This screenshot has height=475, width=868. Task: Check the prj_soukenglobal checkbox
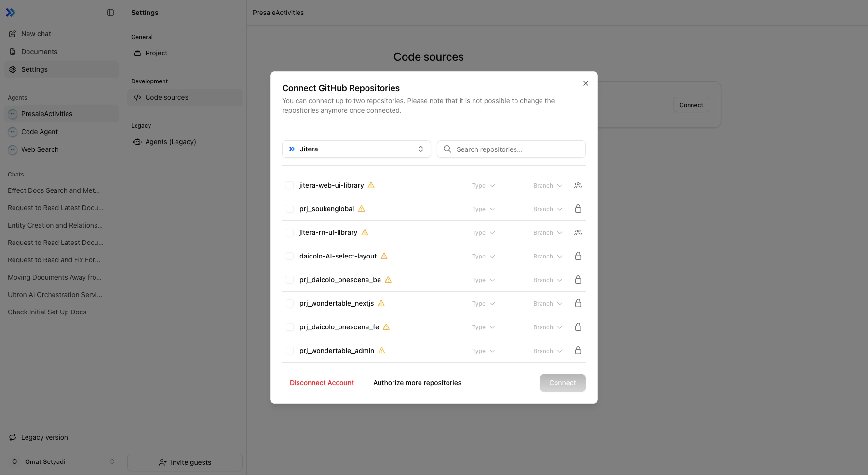click(290, 209)
